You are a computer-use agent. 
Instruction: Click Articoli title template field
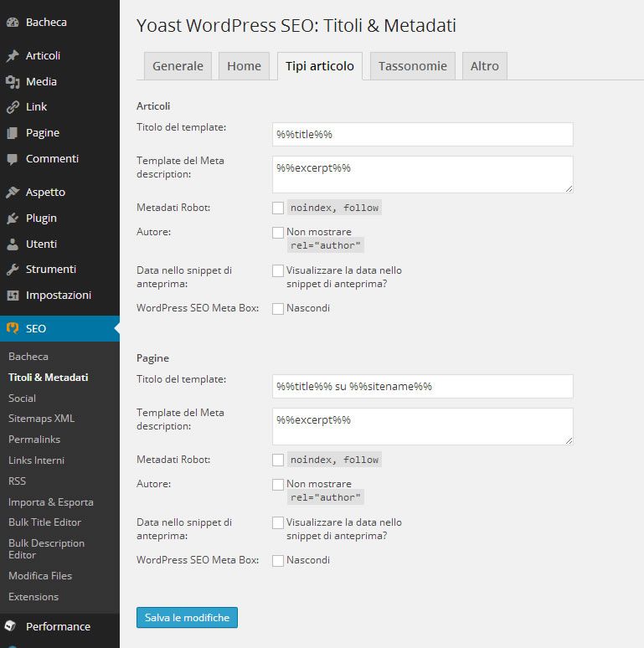pos(422,134)
